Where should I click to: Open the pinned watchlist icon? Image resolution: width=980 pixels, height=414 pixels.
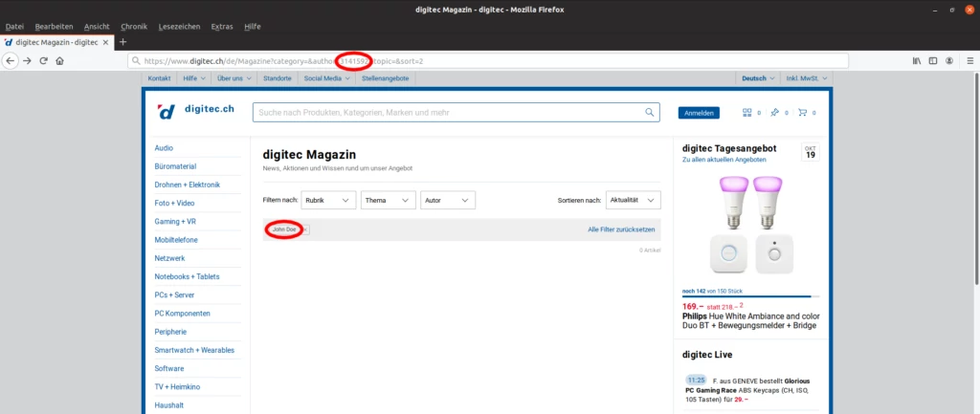tap(775, 113)
